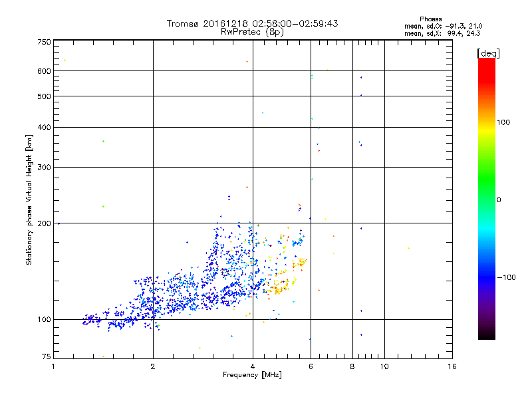This screenshot has width=532, height=399.
Task: Click the plot title 'Tromsø 20161218 02:58:00-02:59:43'
Action: (x=252, y=23)
